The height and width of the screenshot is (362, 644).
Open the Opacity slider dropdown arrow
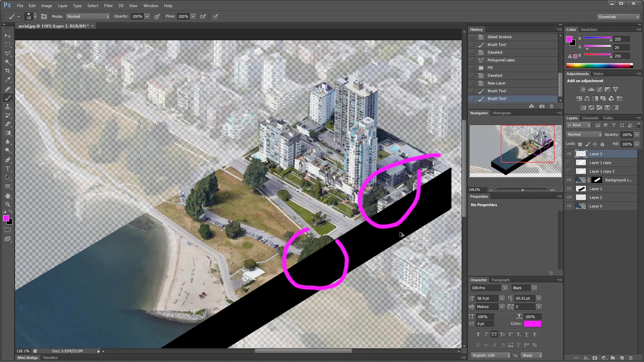[x=147, y=16]
